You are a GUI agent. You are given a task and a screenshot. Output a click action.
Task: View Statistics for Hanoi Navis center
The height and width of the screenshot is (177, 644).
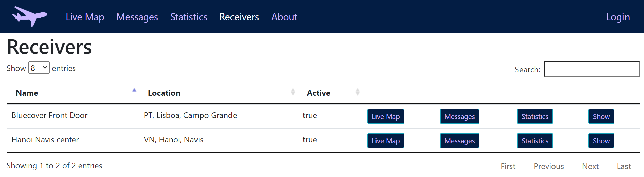point(535,141)
